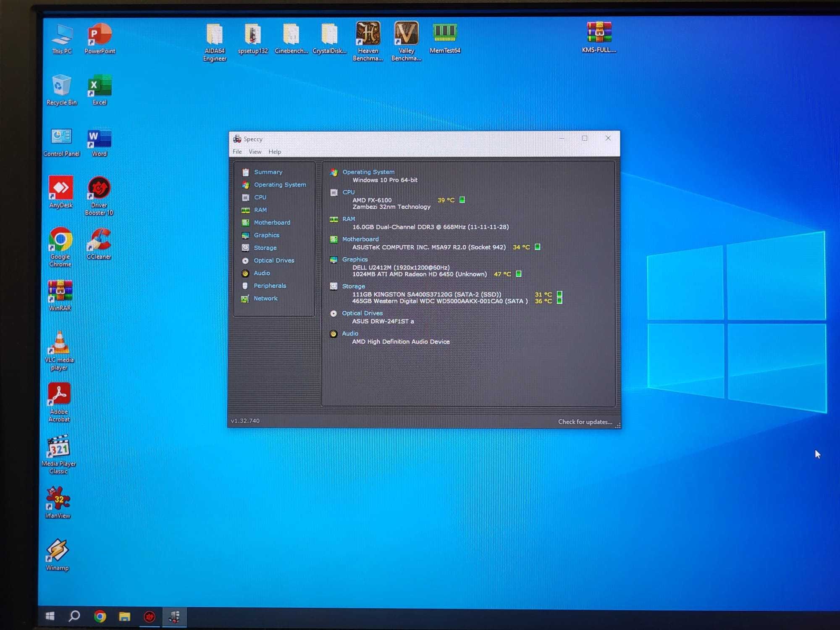Viewport: 840px width, 630px height.
Task: Select WinRAR desktop shortcut
Action: (x=60, y=295)
